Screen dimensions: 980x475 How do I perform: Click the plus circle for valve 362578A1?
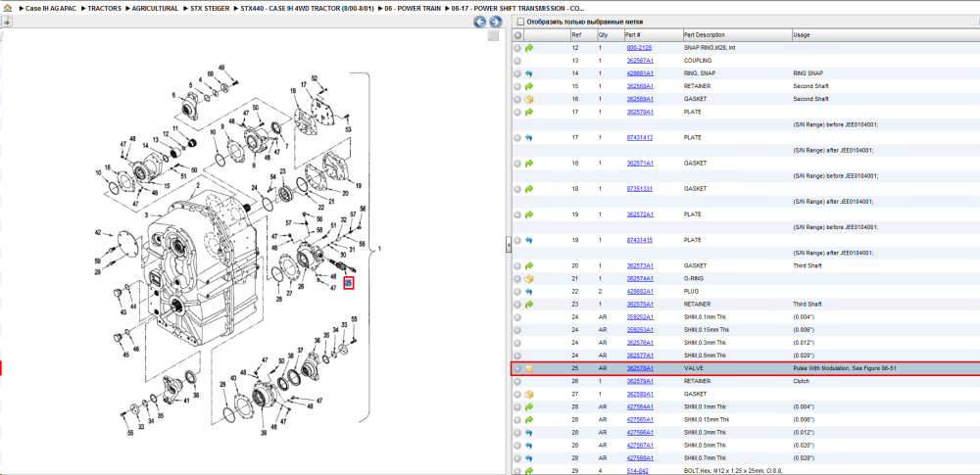pyautogui.click(x=517, y=369)
